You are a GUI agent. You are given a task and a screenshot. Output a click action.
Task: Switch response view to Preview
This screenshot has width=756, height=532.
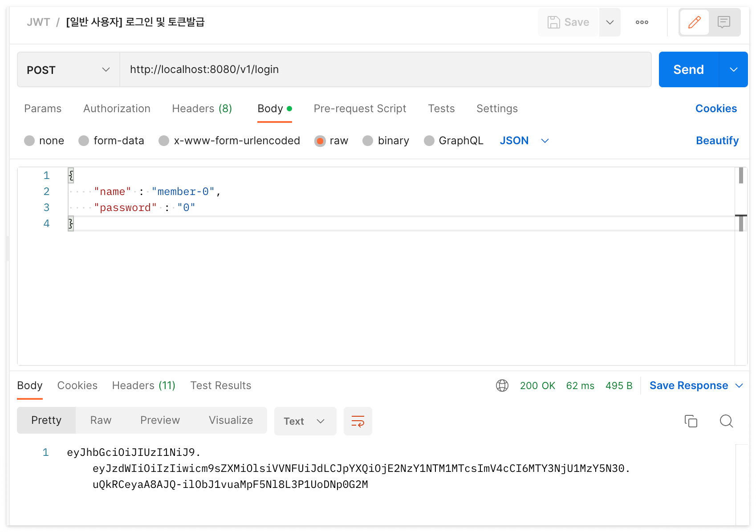click(160, 420)
